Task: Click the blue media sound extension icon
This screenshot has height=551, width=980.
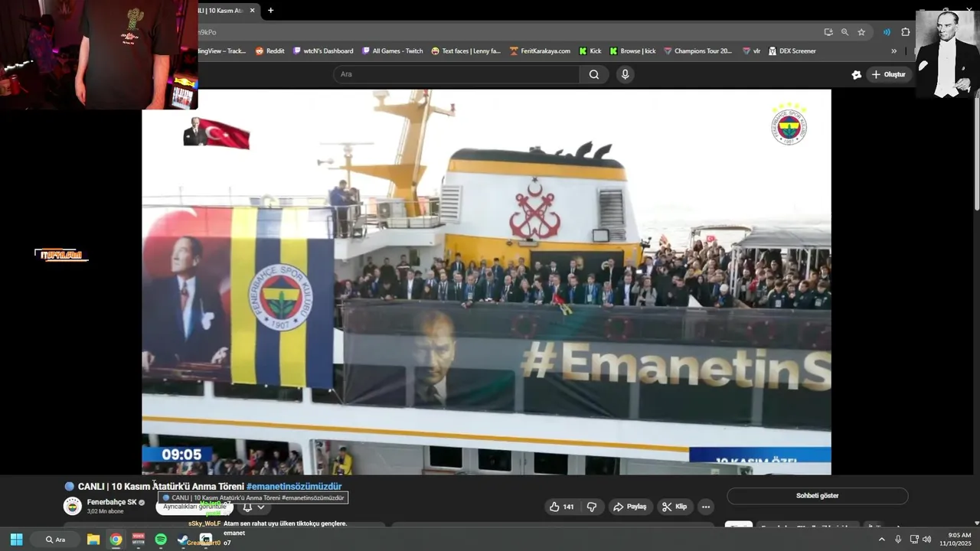Action: coord(887,32)
